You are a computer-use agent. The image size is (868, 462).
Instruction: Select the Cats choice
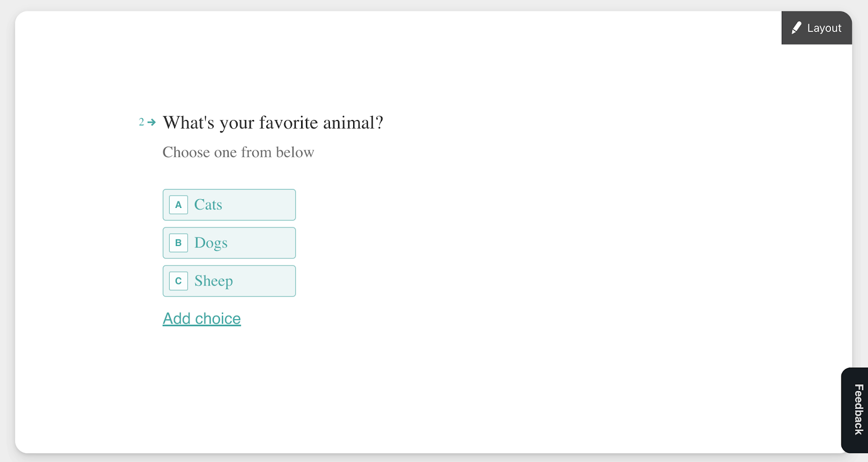coord(229,205)
